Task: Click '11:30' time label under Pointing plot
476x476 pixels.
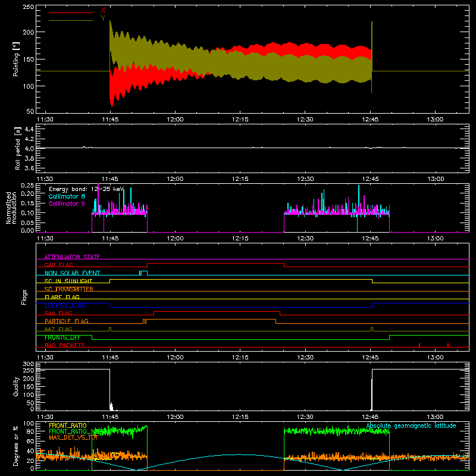Action: 45,120
